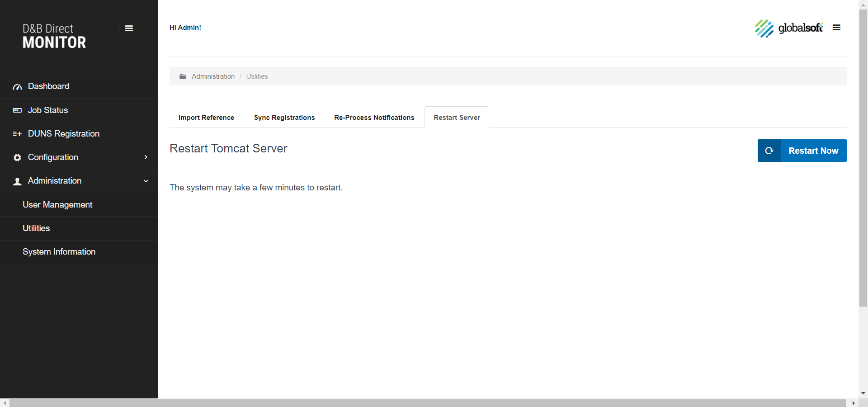Click the Job Status icon

pyautogui.click(x=17, y=110)
